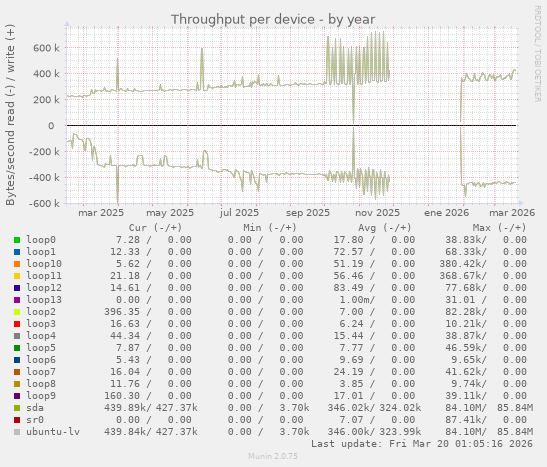
Task: Click the '400 k' positive y-axis label
Action: (x=46, y=74)
